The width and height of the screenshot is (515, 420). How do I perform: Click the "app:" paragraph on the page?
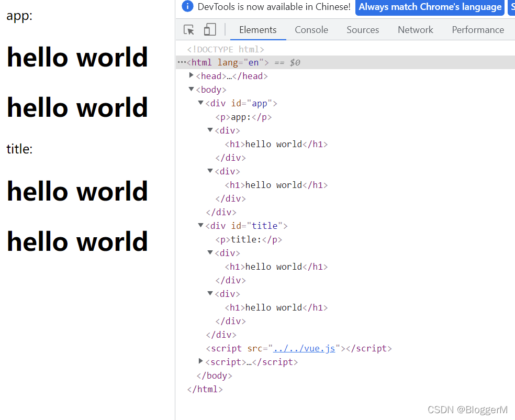click(19, 15)
